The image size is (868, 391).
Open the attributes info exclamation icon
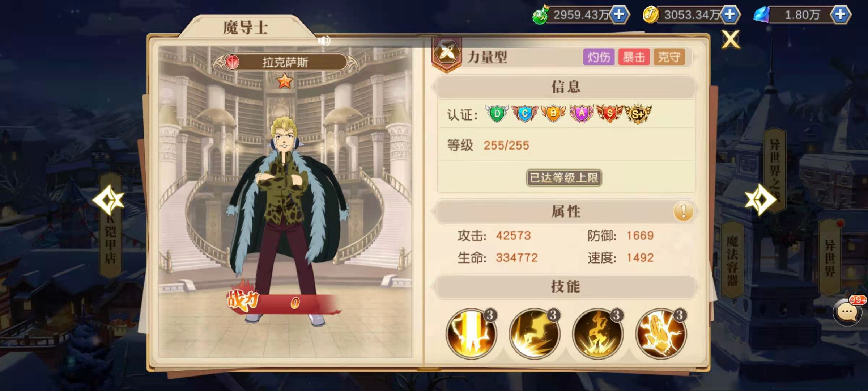pyautogui.click(x=683, y=211)
